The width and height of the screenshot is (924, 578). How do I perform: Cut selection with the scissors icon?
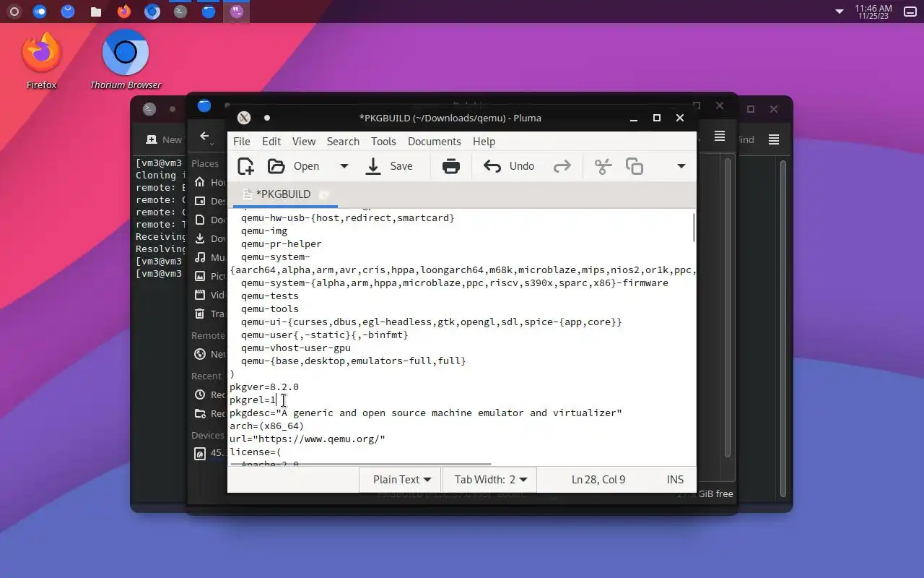point(603,166)
